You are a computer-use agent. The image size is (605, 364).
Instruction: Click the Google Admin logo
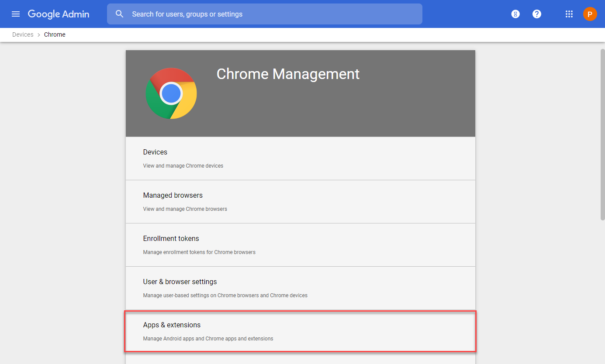pos(59,14)
